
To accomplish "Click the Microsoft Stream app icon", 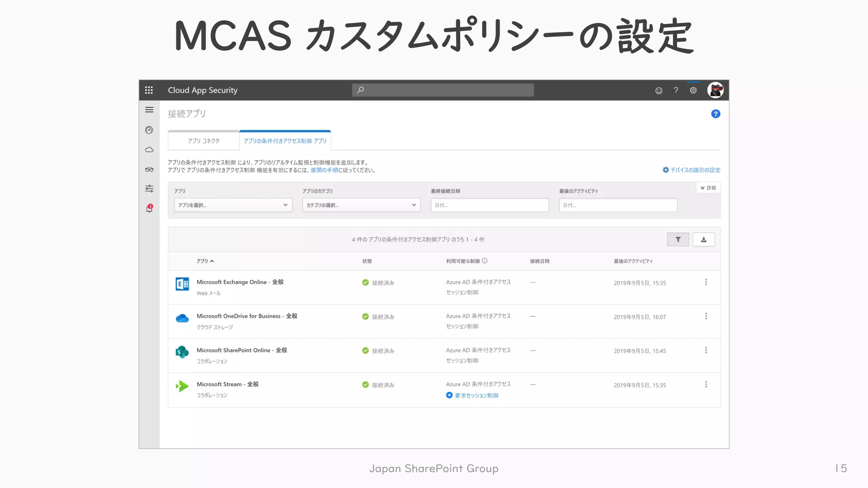I will click(182, 386).
